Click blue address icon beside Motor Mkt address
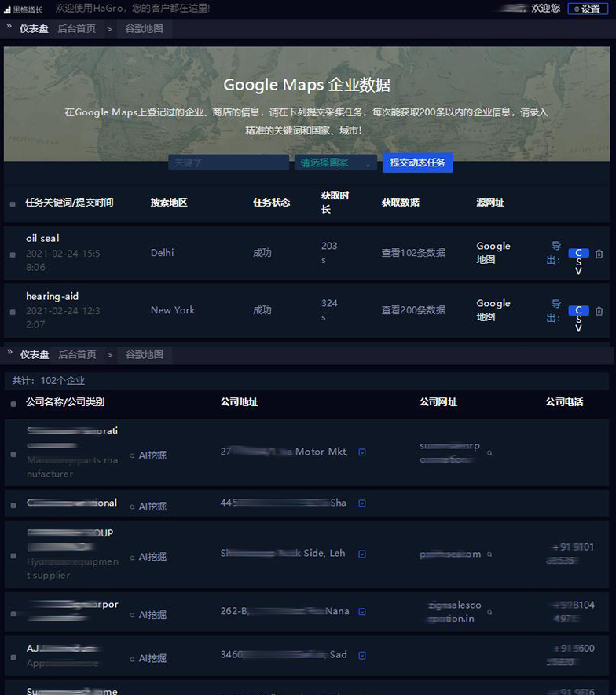 point(361,452)
